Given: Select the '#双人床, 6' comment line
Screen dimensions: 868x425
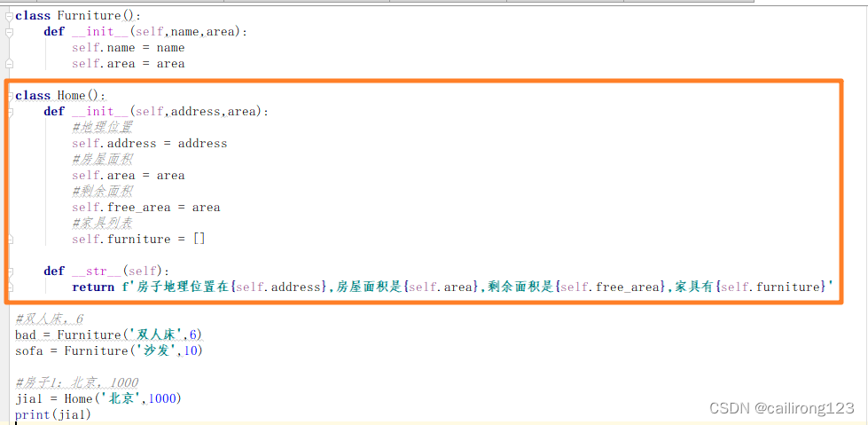Looking at the screenshot, I should (50, 319).
